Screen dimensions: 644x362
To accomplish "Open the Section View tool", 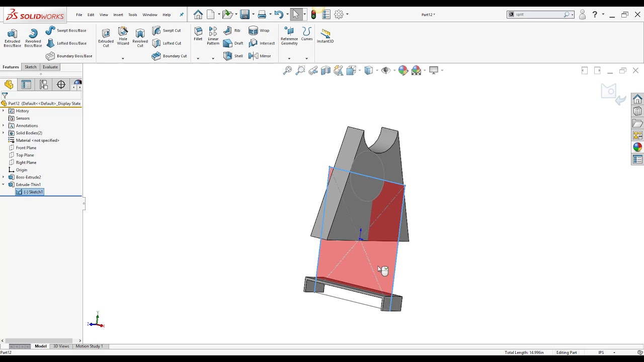I will 326,71.
